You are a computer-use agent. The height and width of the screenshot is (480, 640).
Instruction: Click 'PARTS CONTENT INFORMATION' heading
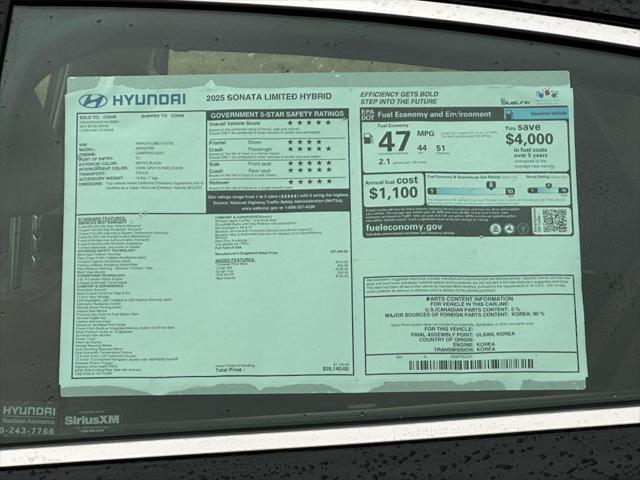[471, 299]
